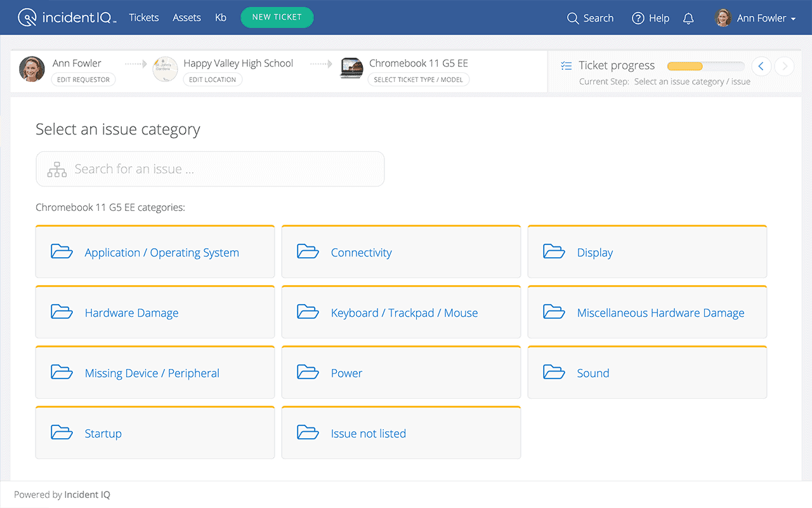Click the Display category folder icon
The image size is (812, 508).
pos(554,251)
